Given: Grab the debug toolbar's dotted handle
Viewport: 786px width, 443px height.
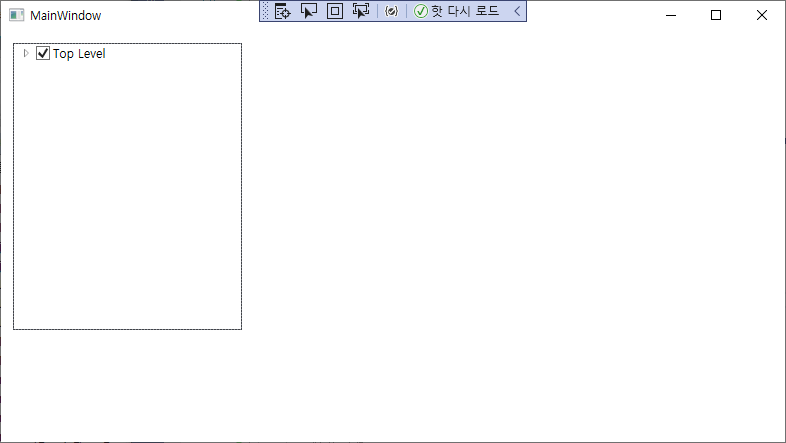Looking at the screenshot, I should 266,11.
